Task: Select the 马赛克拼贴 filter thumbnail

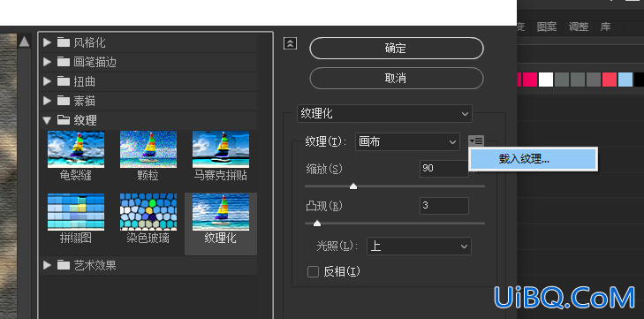Action: pyautogui.click(x=221, y=149)
